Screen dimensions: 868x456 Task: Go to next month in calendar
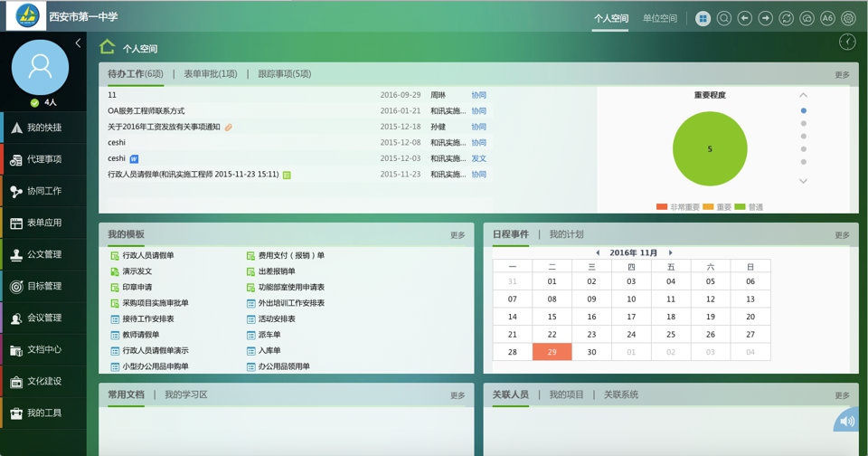click(x=670, y=252)
